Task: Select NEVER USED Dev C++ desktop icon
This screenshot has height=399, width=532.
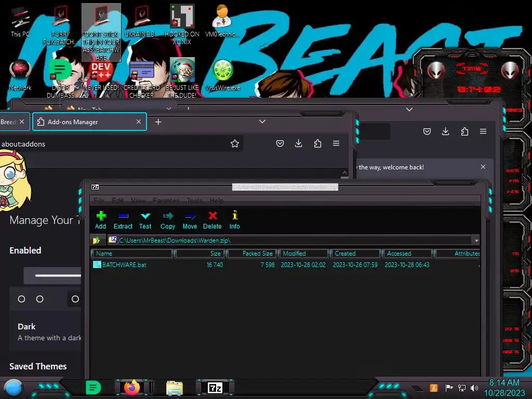Action: [101, 76]
